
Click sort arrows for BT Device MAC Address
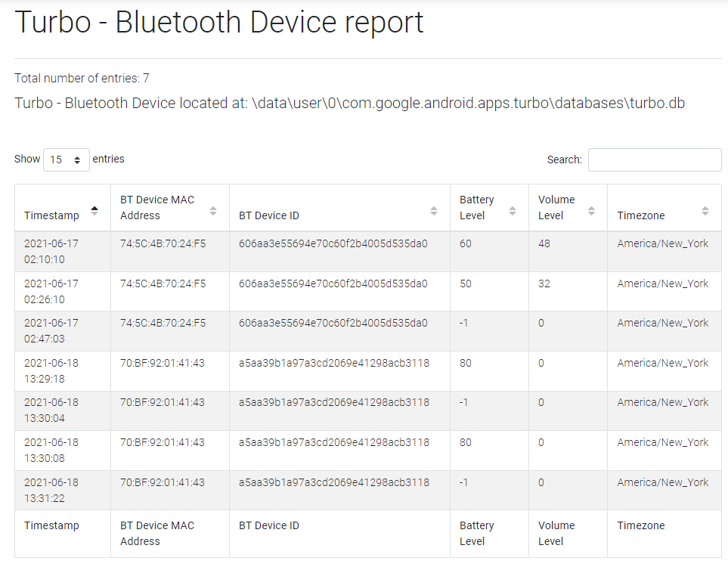(213, 211)
